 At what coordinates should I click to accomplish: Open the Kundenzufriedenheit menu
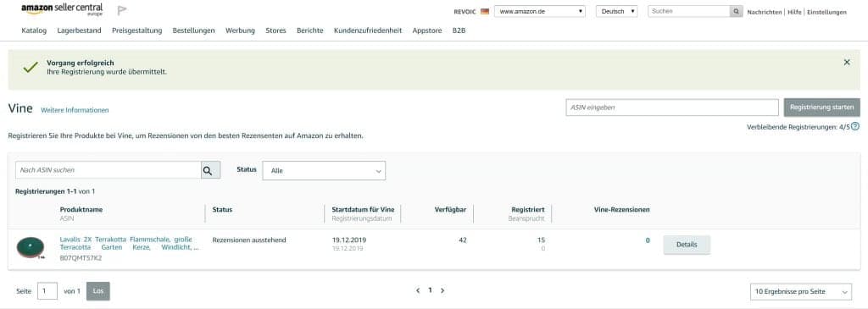tap(368, 31)
